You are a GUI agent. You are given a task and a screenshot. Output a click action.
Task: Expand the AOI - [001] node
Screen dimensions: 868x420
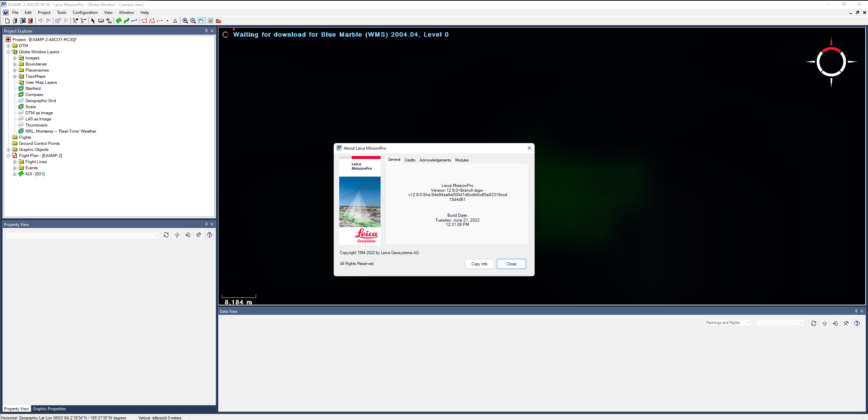click(x=15, y=174)
